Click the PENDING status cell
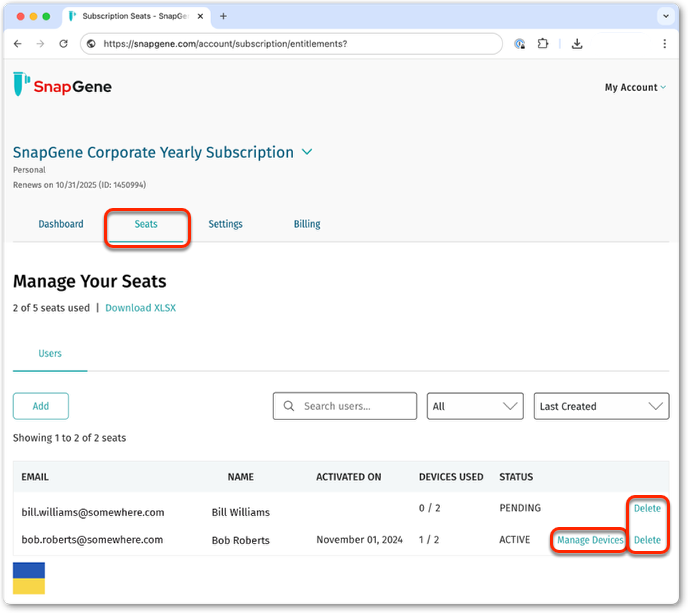The width and height of the screenshot is (688, 613). (520, 508)
